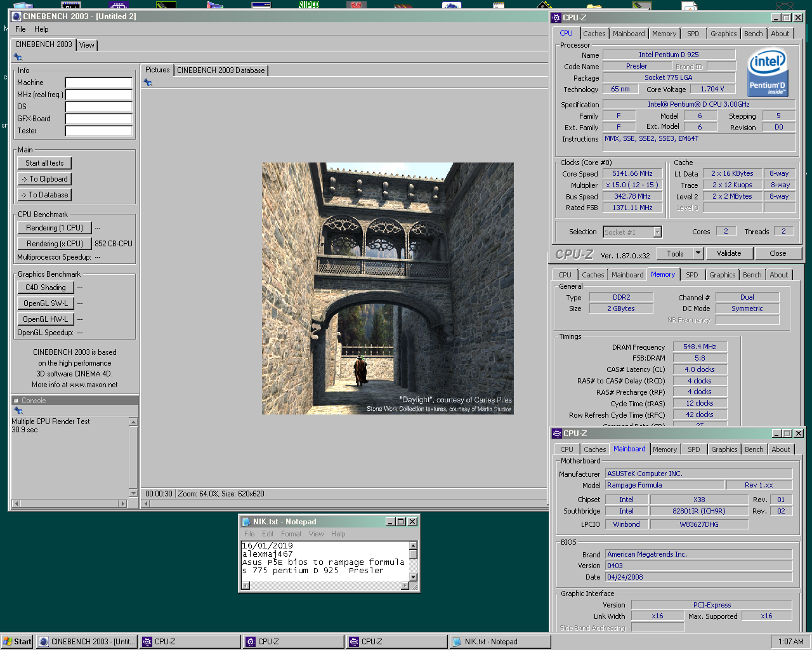This screenshot has height=650, width=812.
Task: Click the 852 CB-CPU result text
Action: [114, 244]
